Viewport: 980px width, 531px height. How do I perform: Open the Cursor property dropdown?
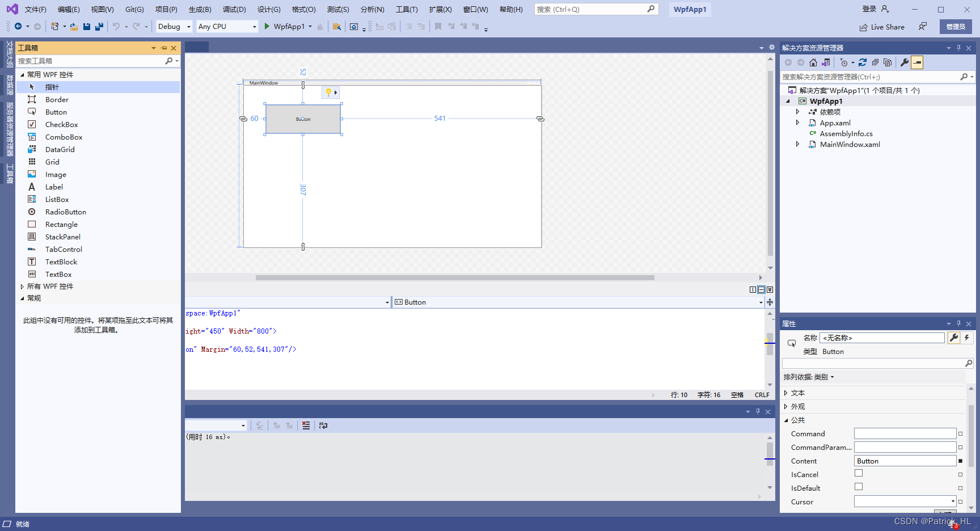pyautogui.click(x=952, y=501)
